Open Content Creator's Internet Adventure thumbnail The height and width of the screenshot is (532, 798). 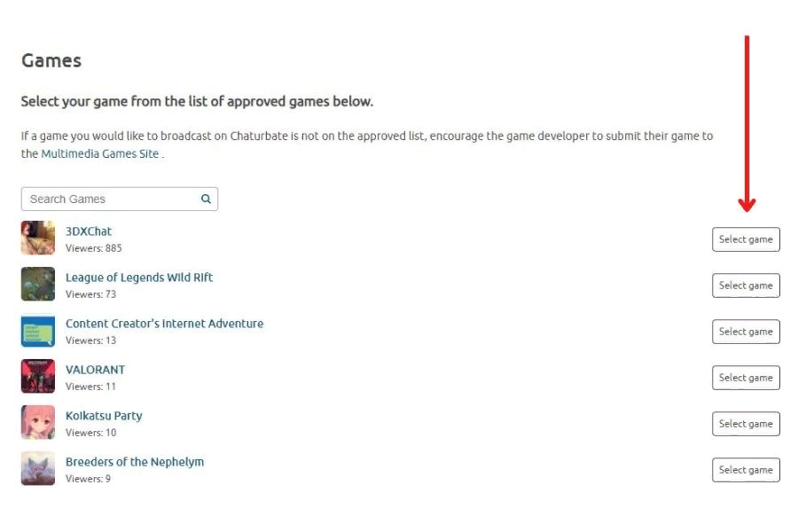click(x=38, y=331)
